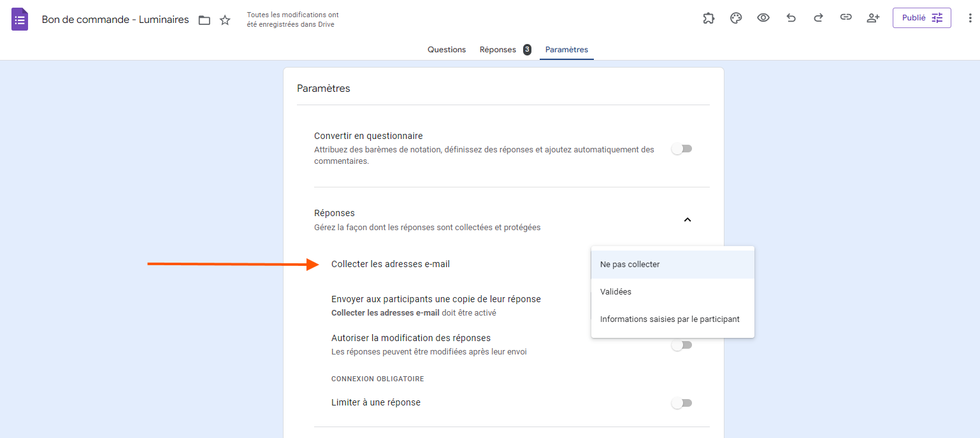Open the three-dot overflow menu

pyautogui.click(x=970, y=18)
